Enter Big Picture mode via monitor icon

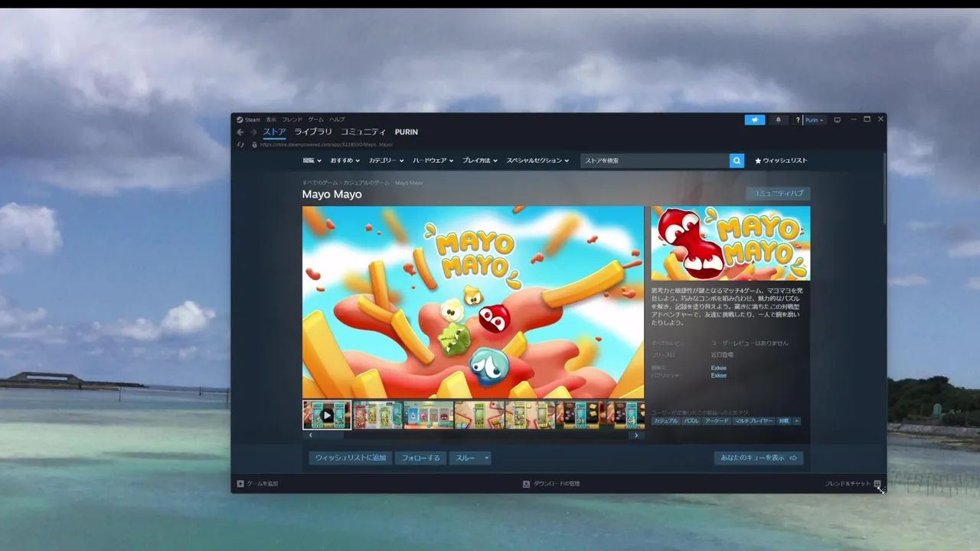point(837,120)
